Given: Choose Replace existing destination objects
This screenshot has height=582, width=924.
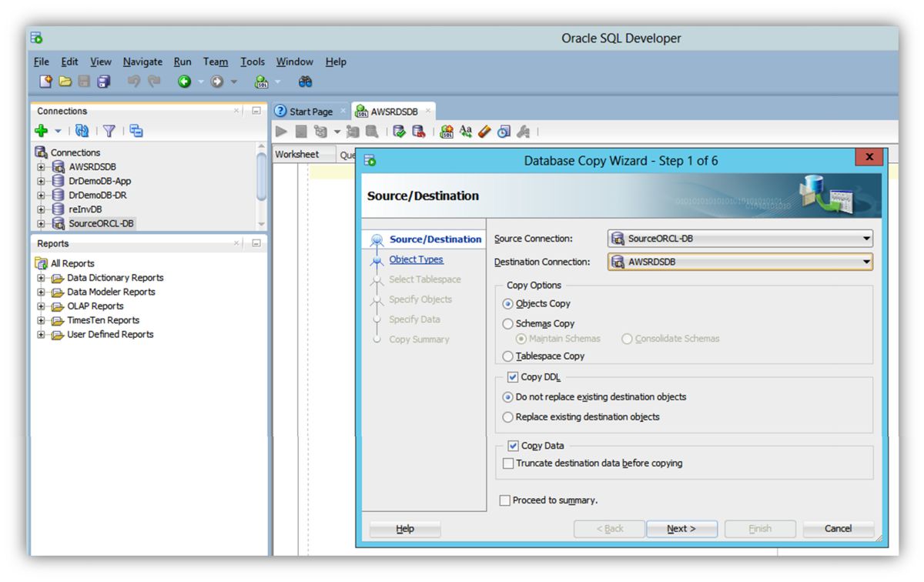Looking at the screenshot, I should coord(508,417).
